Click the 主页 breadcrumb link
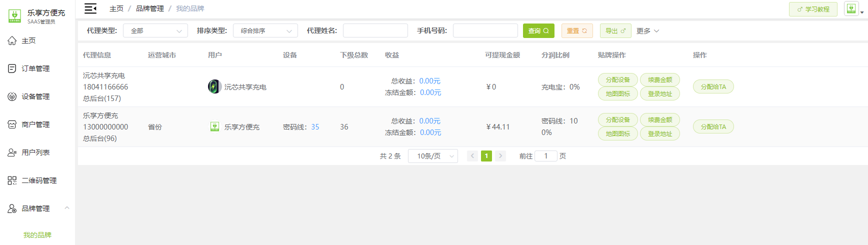The height and width of the screenshot is (245, 868). [116, 8]
